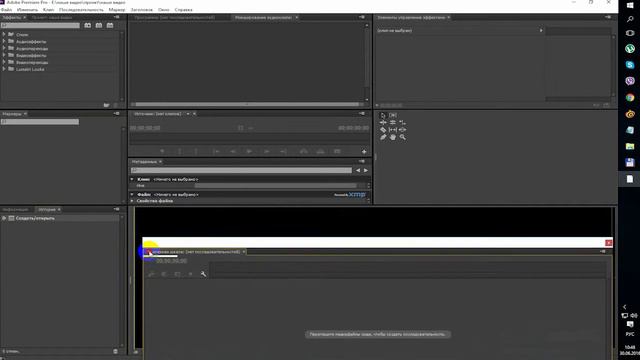The height and width of the screenshot is (360, 640).
Task: Open Skype from the Windows taskbar
Action: [x=630, y=65]
